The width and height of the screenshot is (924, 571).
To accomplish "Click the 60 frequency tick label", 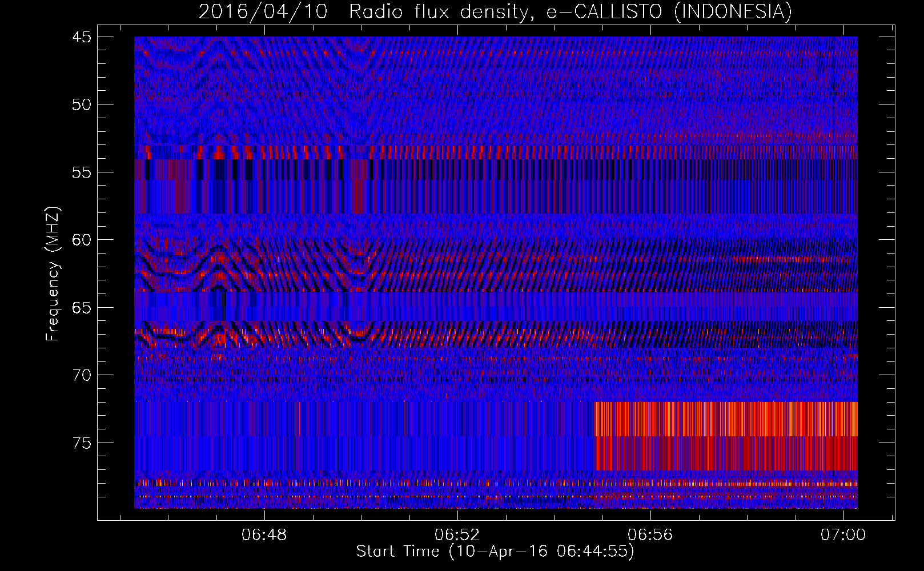I will (x=81, y=240).
